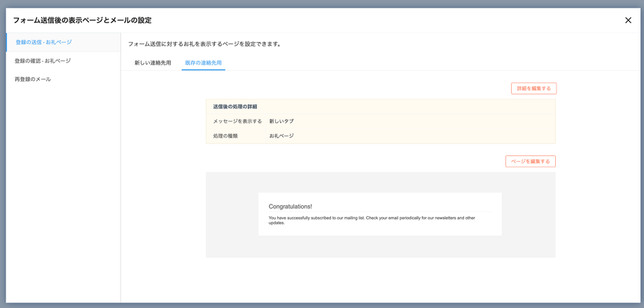Click the ページを編集する button
The image size is (644, 308).
point(530,162)
